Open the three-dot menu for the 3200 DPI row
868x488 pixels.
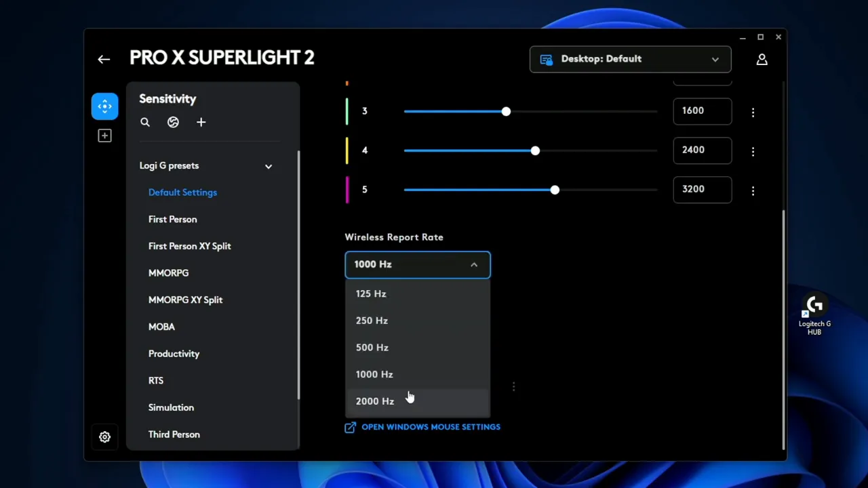click(x=753, y=190)
